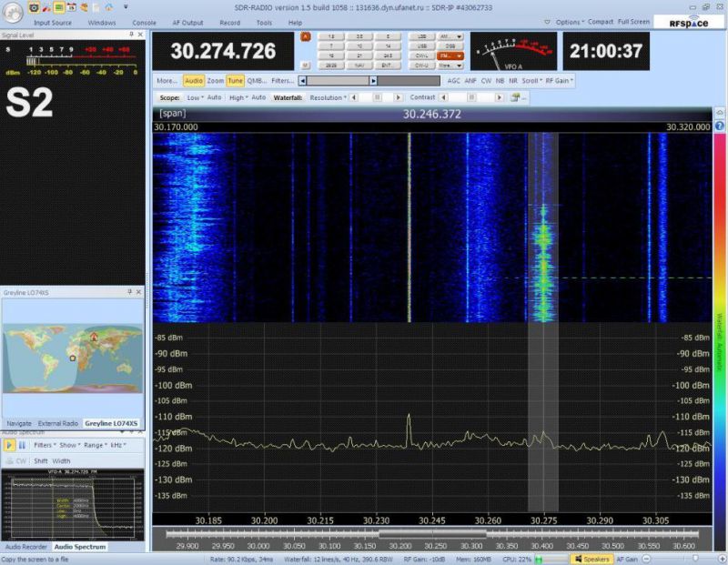The height and width of the screenshot is (565, 728).
Task: Pin the Signal Level panel
Action: click(x=131, y=35)
